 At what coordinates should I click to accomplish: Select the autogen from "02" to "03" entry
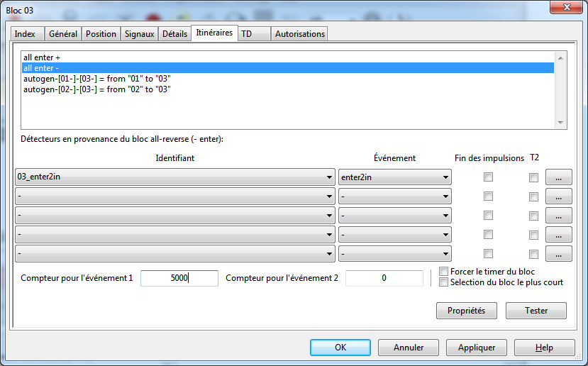point(96,89)
